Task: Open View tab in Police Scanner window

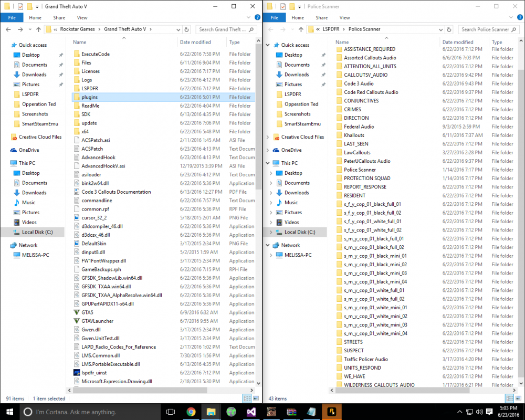Action: tap(344, 18)
